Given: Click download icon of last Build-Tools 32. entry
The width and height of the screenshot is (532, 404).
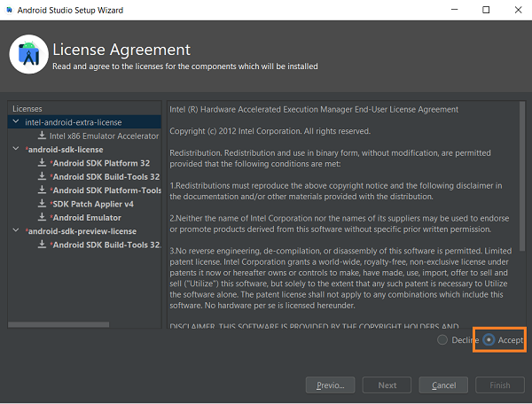Looking at the screenshot, I should tap(42, 244).
